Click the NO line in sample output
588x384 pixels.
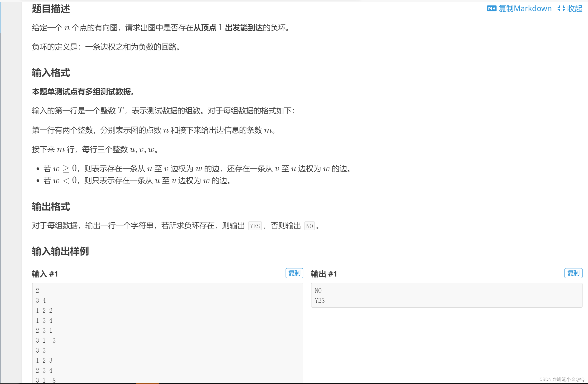(x=318, y=291)
